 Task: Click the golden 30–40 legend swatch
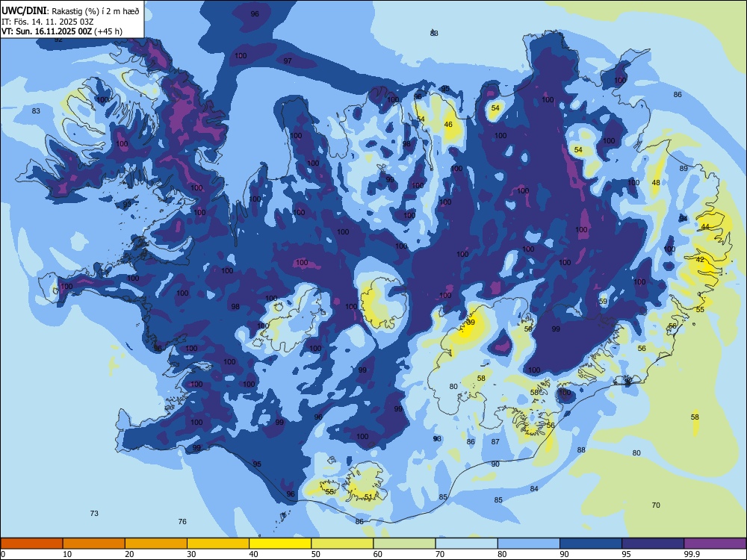pyautogui.click(x=218, y=544)
